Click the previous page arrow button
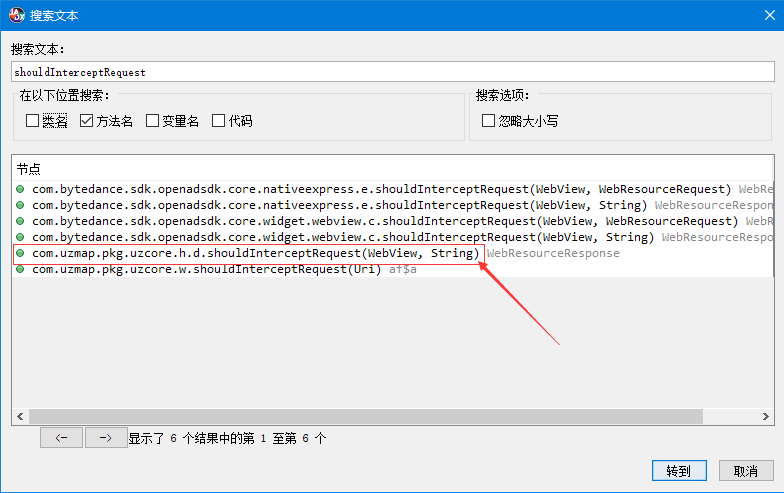Viewport: 784px width, 493px height. pos(61,438)
